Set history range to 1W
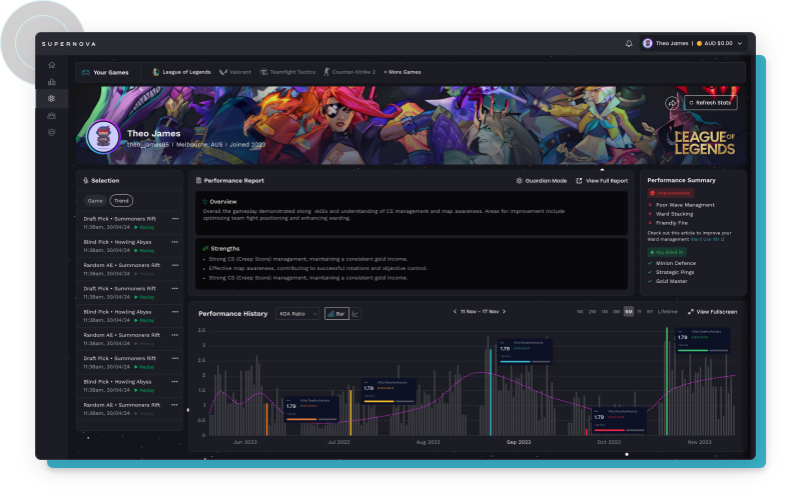This screenshot has width=796, height=504. [580, 312]
